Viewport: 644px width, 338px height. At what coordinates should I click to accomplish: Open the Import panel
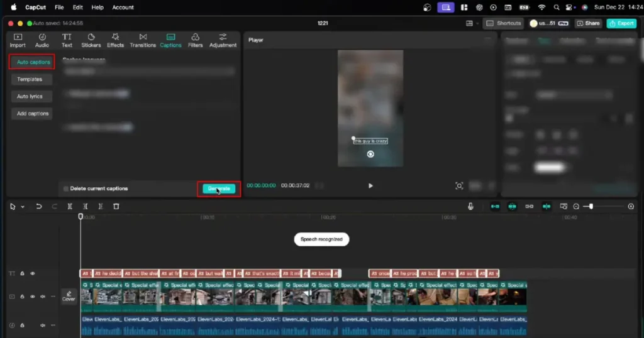(18, 41)
